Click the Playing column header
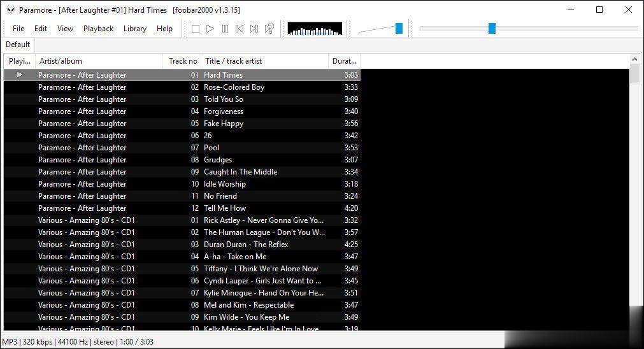Screen dimensions: 644x349 [x=20, y=61]
